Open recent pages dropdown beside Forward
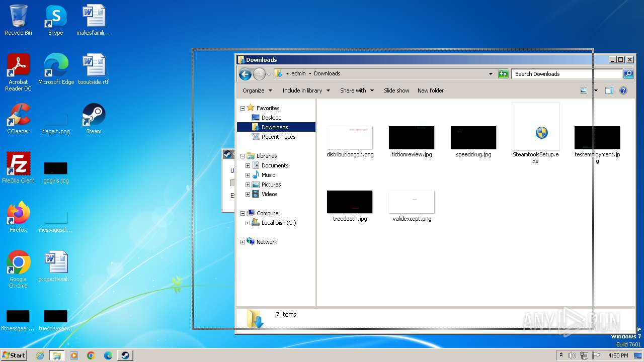The width and height of the screenshot is (644, 362). click(269, 74)
